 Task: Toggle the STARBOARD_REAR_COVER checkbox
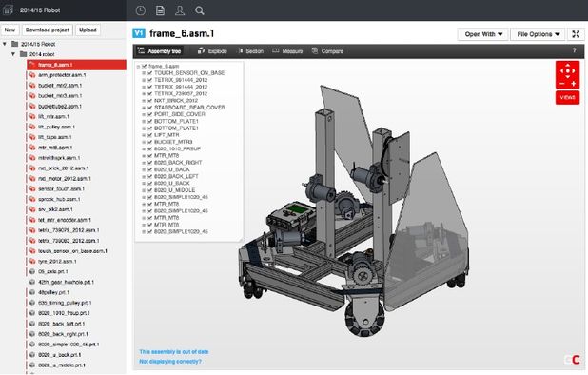149,108
